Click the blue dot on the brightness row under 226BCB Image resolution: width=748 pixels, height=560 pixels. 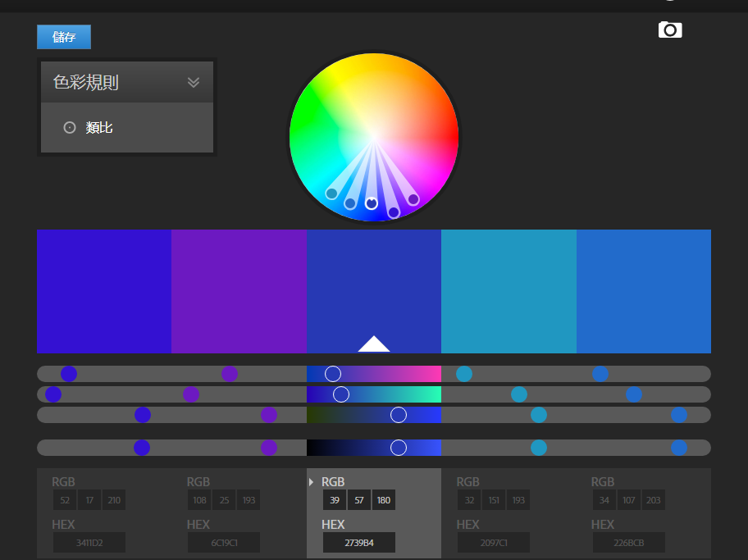(x=679, y=448)
